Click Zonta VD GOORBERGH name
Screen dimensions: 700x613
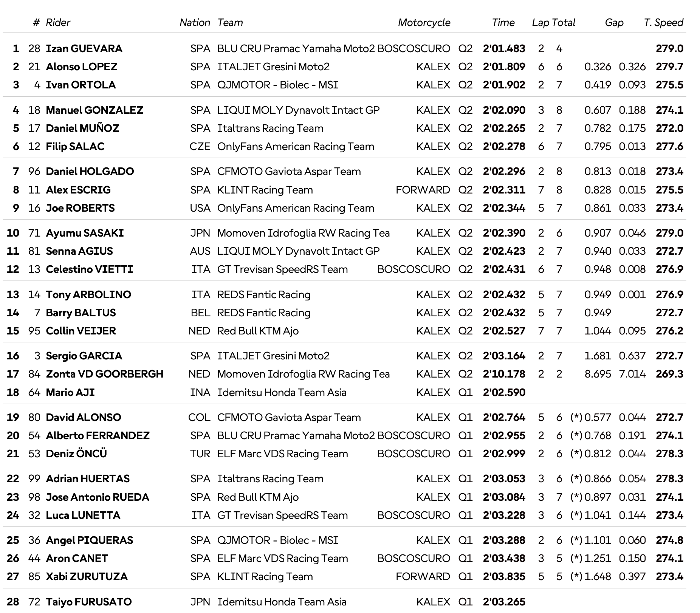(x=105, y=374)
